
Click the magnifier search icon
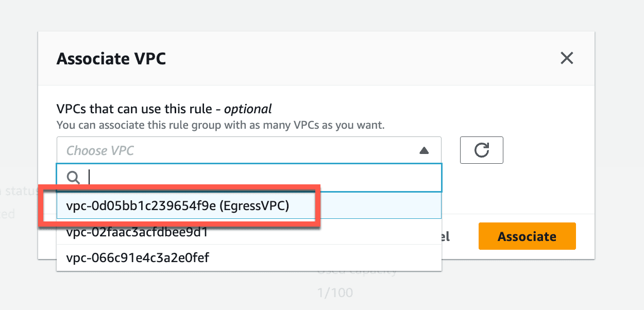[x=74, y=178]
